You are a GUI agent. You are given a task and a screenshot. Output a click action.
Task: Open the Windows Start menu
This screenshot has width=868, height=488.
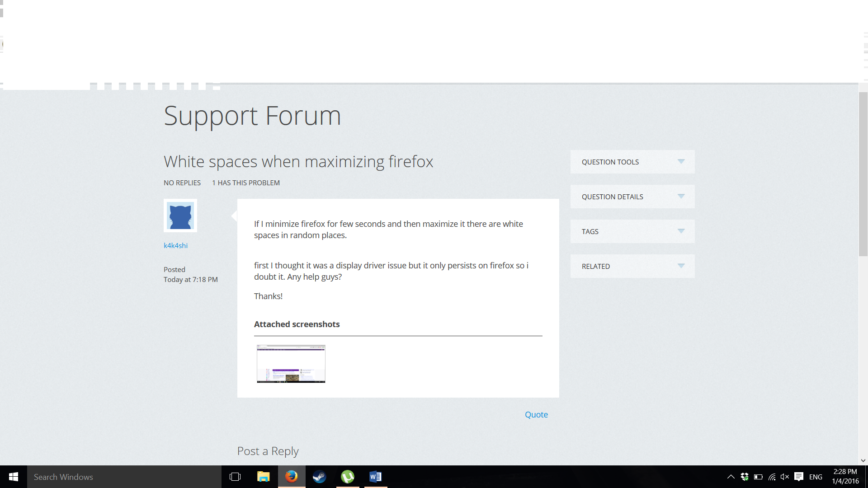(14, 477)
